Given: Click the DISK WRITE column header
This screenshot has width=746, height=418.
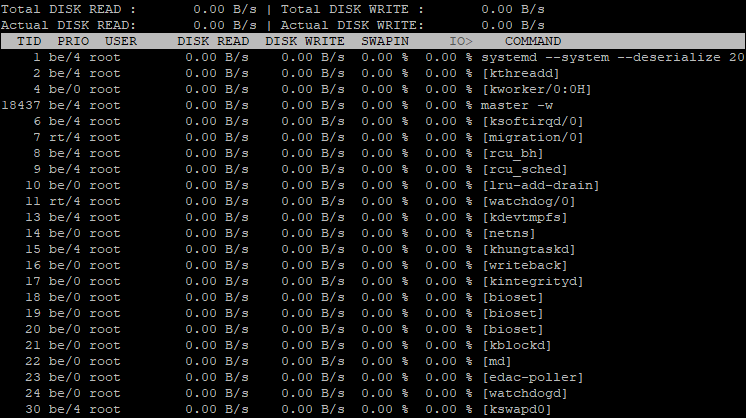Looking at the screenshot, I should pyautogui.click(x=304, y=41).
